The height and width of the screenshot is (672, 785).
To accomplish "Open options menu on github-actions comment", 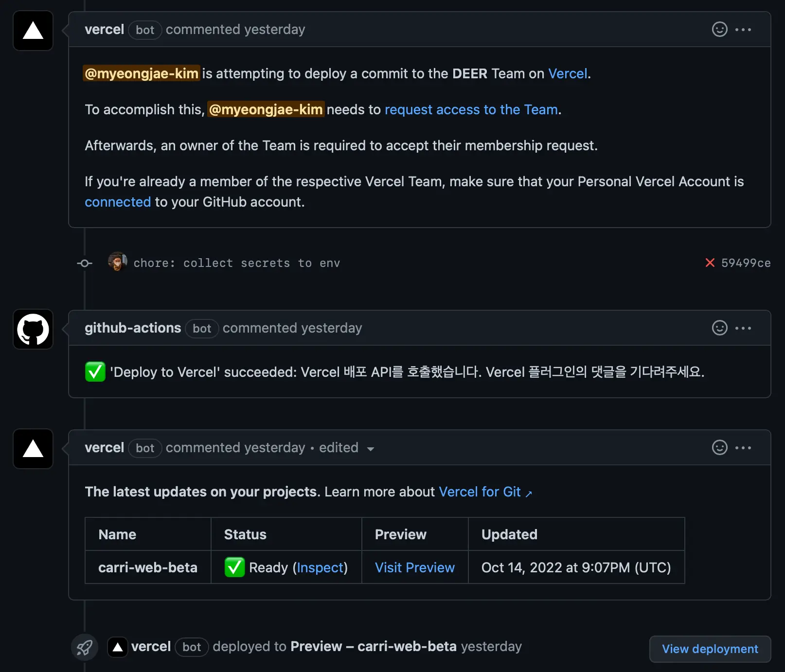I will click(x=743, y=328).
